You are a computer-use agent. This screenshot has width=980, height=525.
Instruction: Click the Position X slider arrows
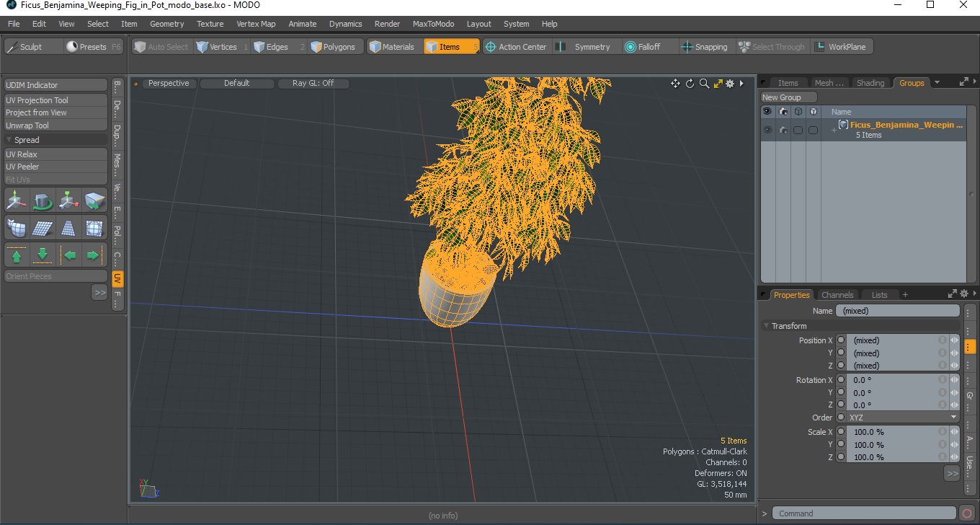pos(955,340)
